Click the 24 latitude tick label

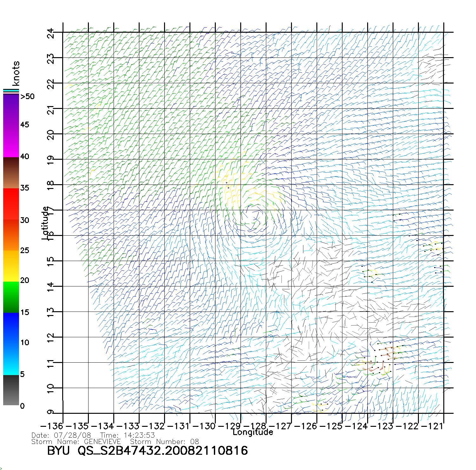tap(51, 33)
